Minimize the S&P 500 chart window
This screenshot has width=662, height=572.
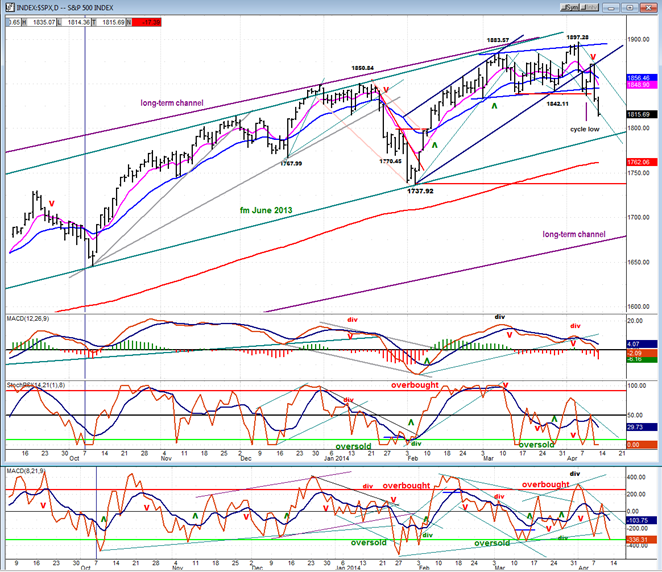pyautogui.click(x=611, y=7)
